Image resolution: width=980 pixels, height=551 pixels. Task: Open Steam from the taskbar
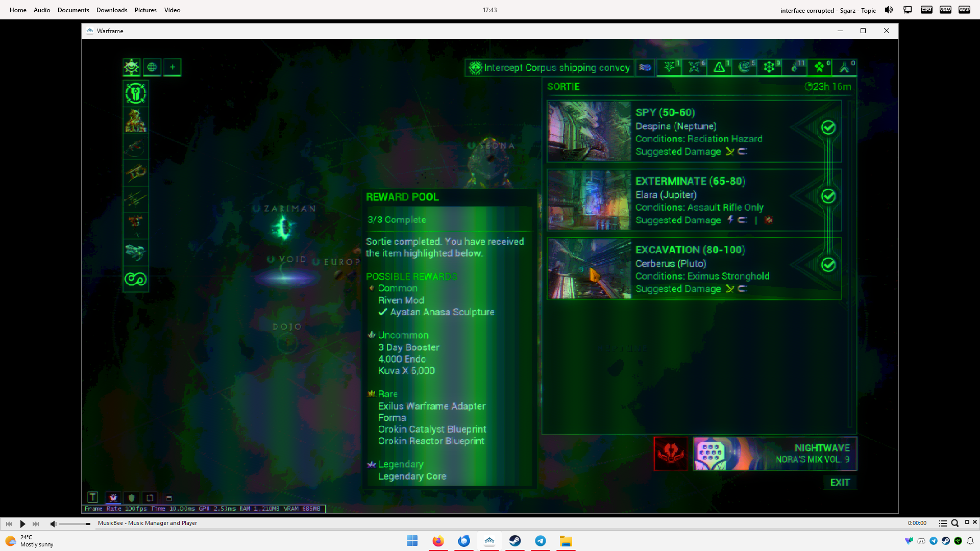point(515,541)
